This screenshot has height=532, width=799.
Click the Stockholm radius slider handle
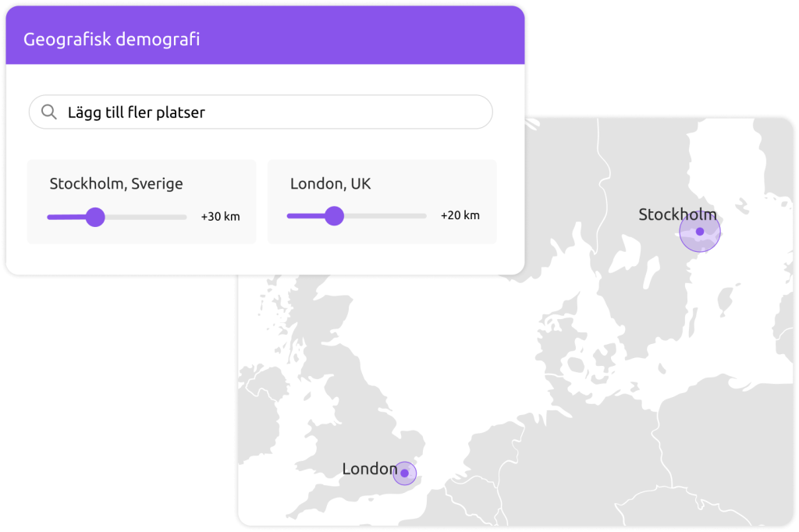(x=95, y=217)
